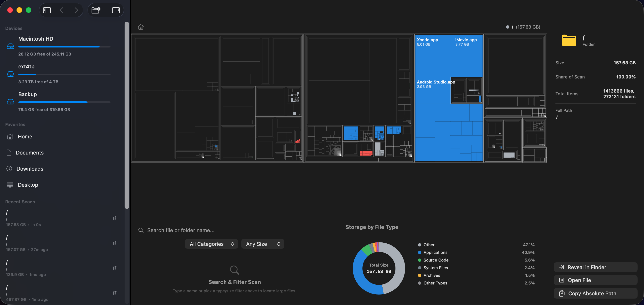Click the donut chart Total Size center

pyautogui.click(x=379, y=269)
